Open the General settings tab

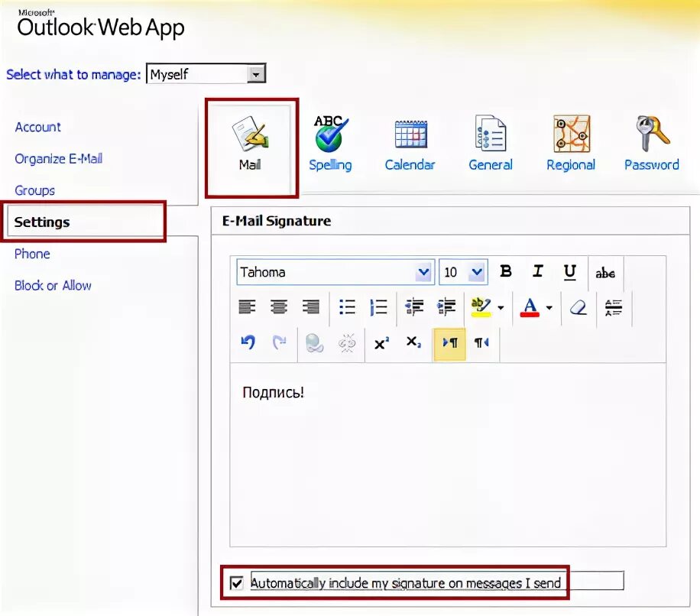pos(490,144)
